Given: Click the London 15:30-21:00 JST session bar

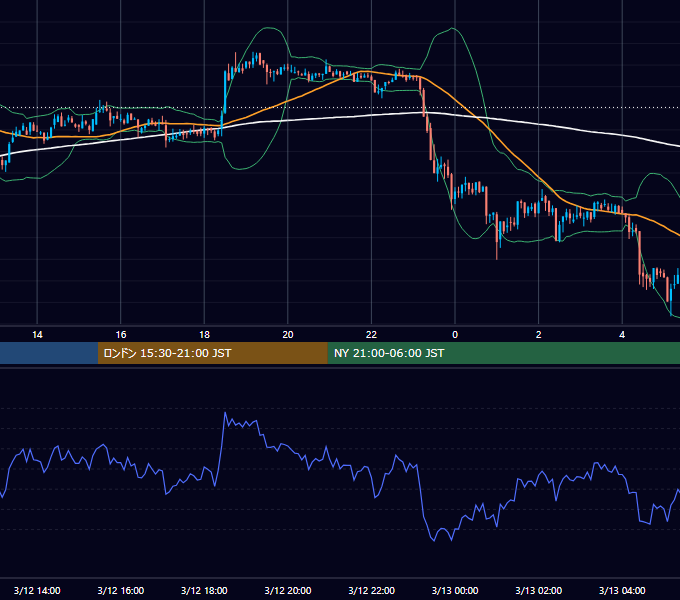Looking at the screenshot, I should (x=212, y=353).
